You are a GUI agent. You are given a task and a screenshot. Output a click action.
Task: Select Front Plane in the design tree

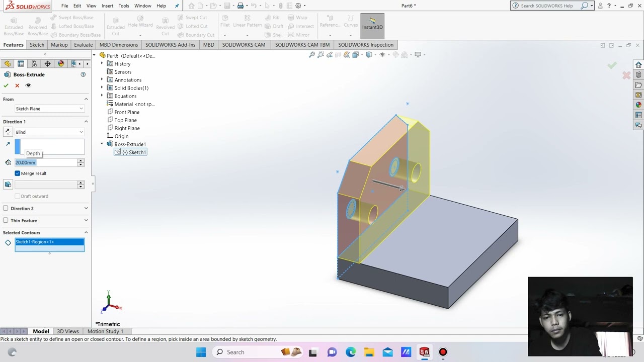127,112
